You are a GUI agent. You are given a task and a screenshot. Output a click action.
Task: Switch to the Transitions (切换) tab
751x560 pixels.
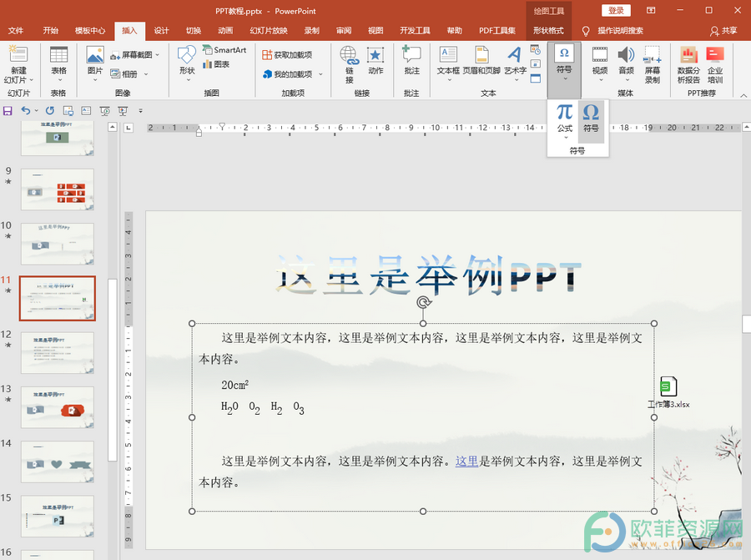(194, 31)
